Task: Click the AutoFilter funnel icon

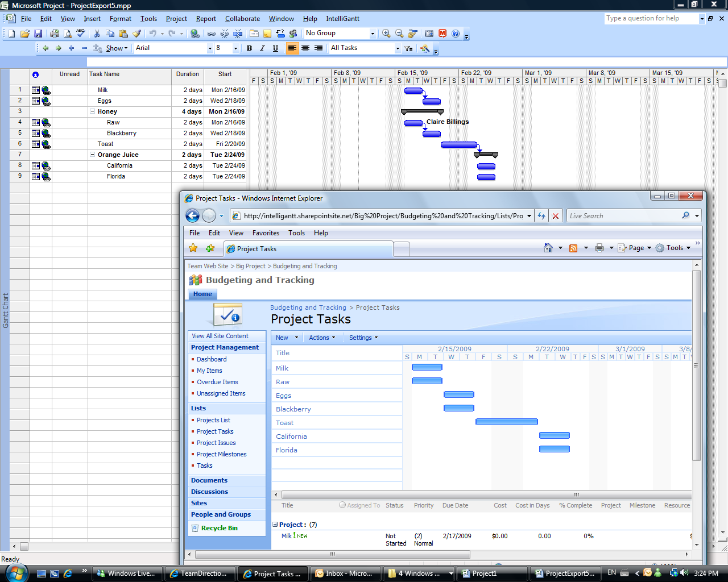Action: pos(408,48)
